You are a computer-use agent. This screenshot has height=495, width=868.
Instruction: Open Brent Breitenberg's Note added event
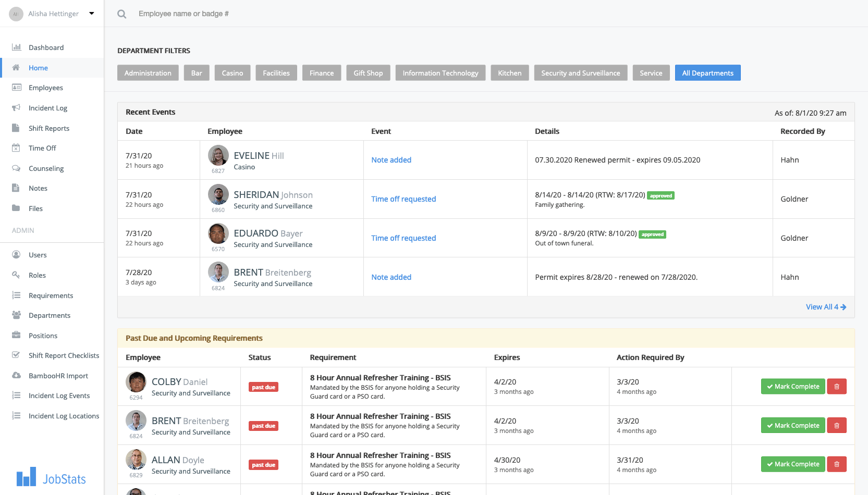(392, 277)
